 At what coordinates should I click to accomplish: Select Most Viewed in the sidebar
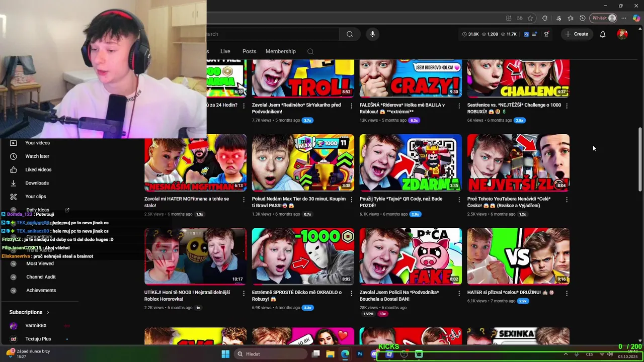pyautogui.click(x=40, y=263)
